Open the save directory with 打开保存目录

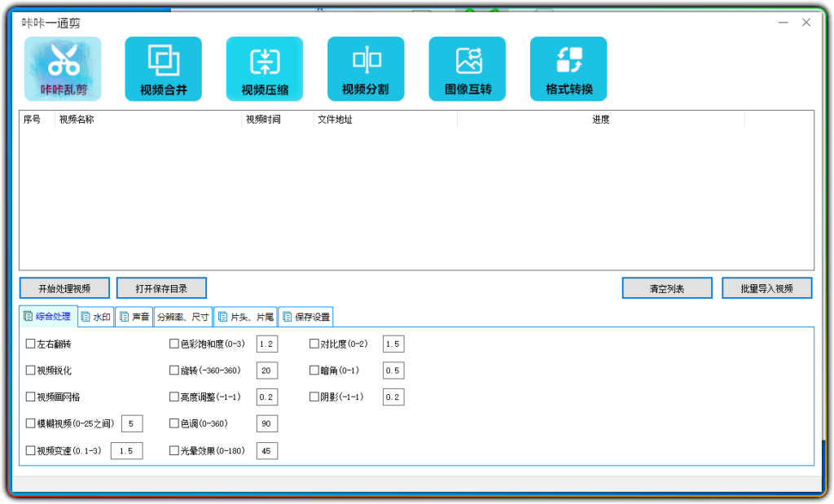pyautogui.click(x=162, y=287)
